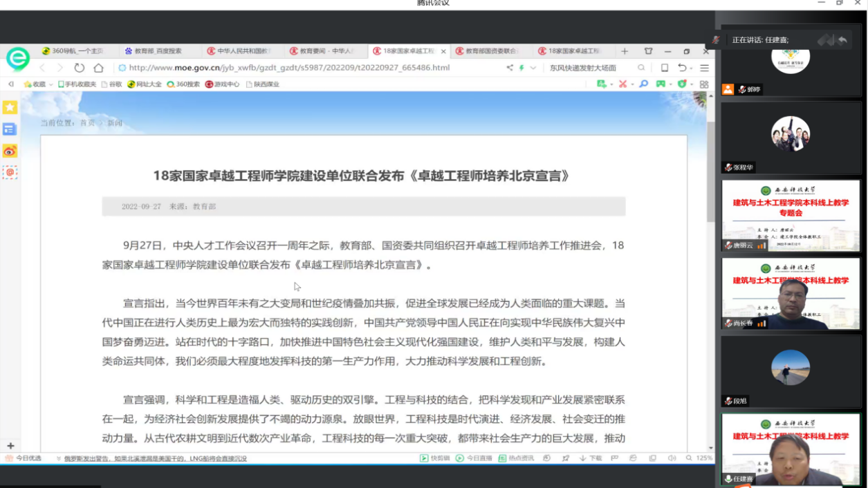Viewport: 868px width, 488px height.
Task: Click the undo closed tab arrow icon
Action: click(682, 68)
